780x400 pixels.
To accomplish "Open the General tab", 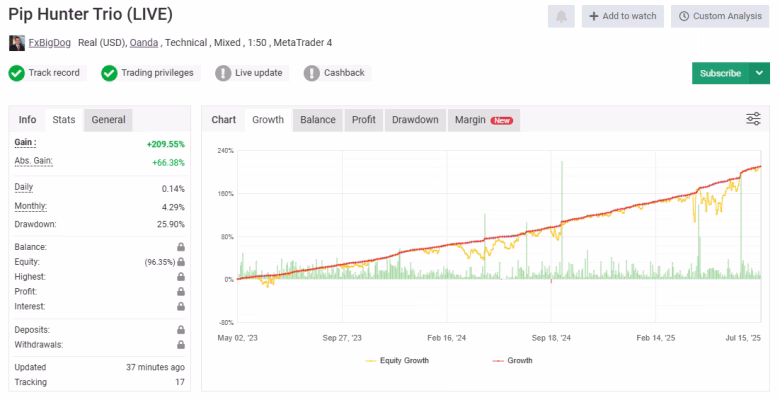I will coord(108,120).
